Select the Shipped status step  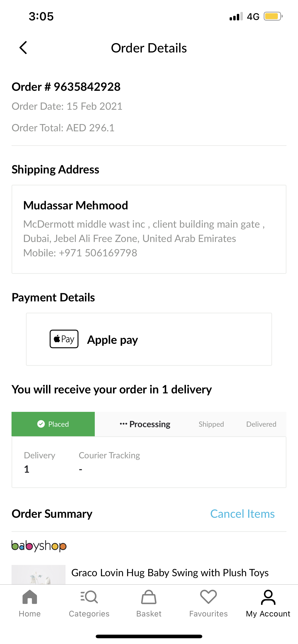point(211,424)
